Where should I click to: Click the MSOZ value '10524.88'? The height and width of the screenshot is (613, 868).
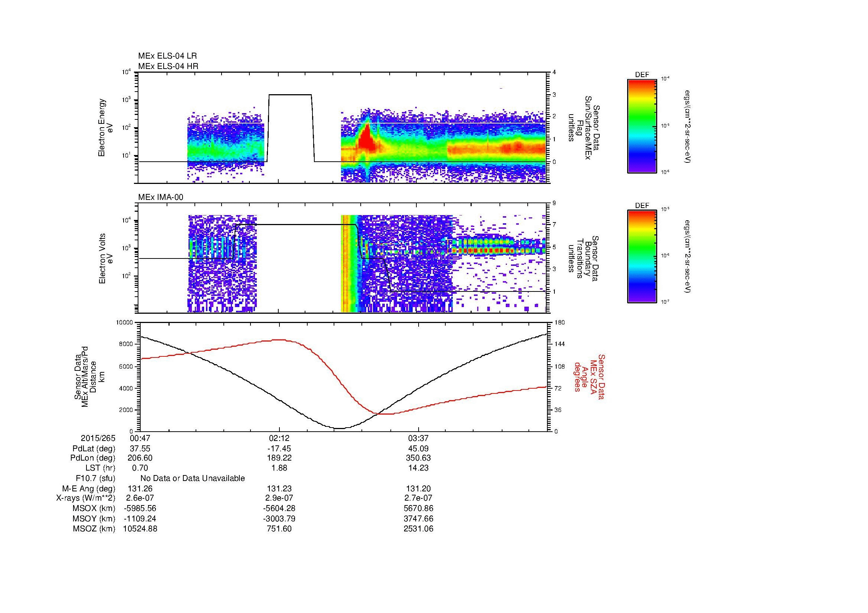pos(140,529)
